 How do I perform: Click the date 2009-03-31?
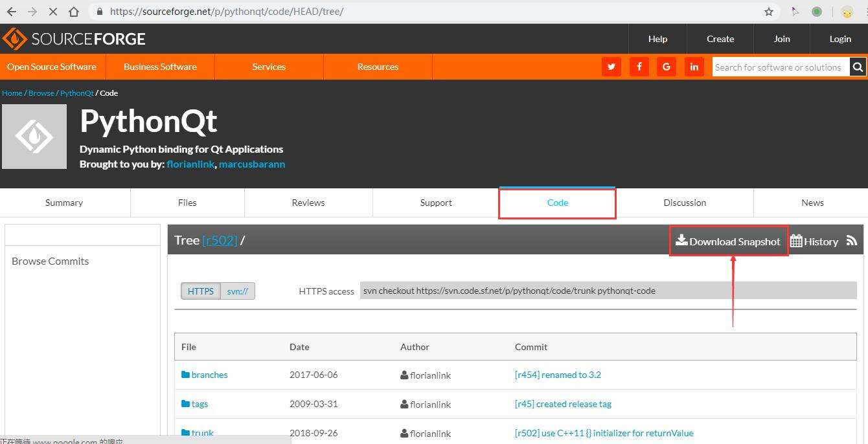coord(314,404)
